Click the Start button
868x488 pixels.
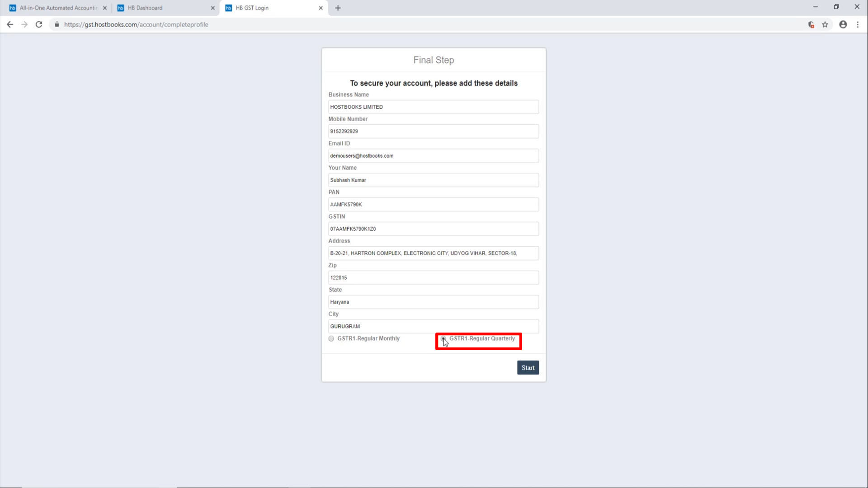click(x=528, y=368)
